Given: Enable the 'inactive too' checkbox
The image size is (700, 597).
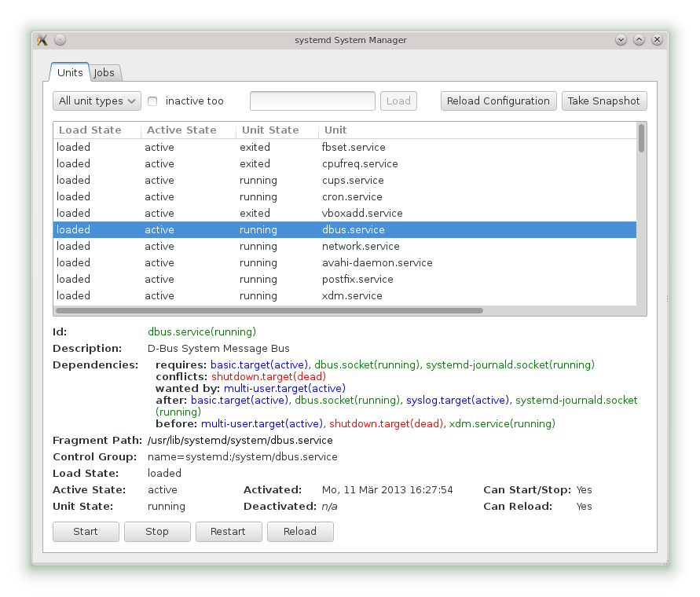Looking at the screenshot, I should click(153, 101).
